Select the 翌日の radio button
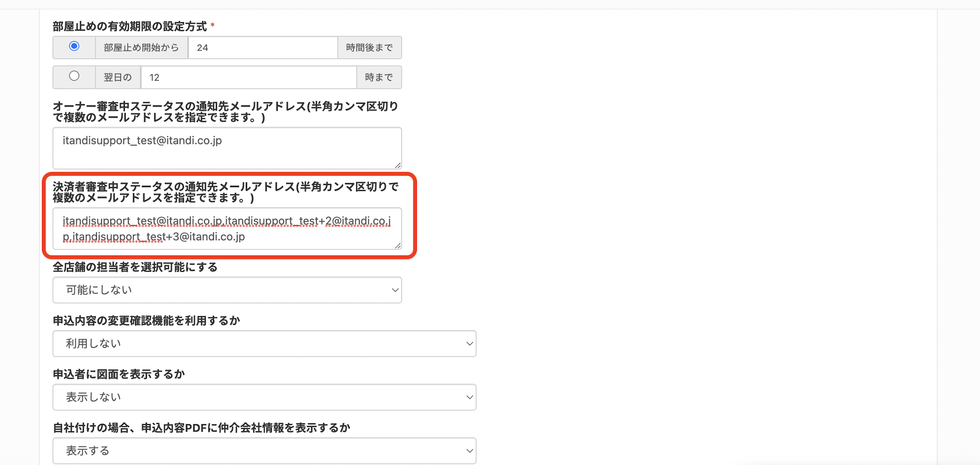980x465 pixels. pos(74,76)
